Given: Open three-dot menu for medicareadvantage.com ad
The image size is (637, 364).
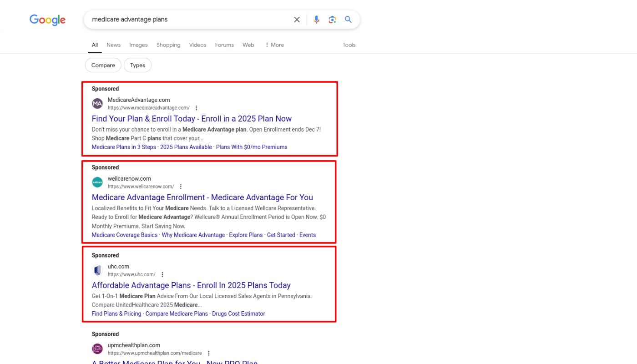Looking at the screenshot, I should tap(197, 108).
